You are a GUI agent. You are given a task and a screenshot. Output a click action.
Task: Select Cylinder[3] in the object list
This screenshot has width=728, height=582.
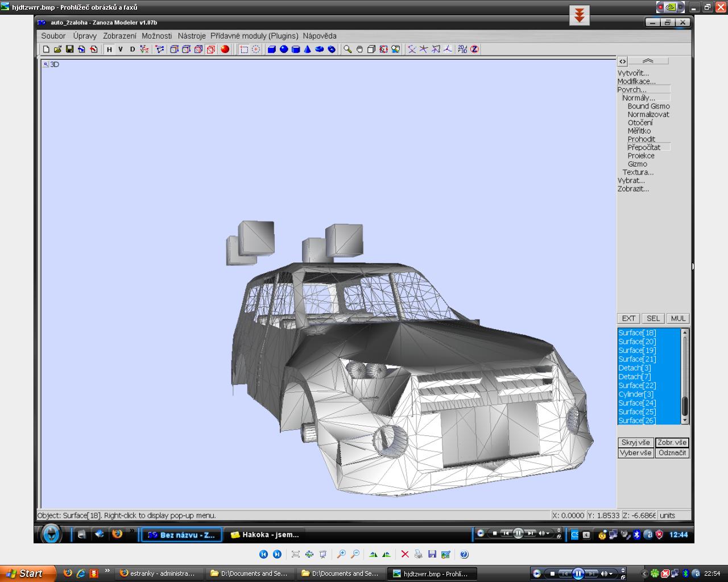click(x=649, y=394)
